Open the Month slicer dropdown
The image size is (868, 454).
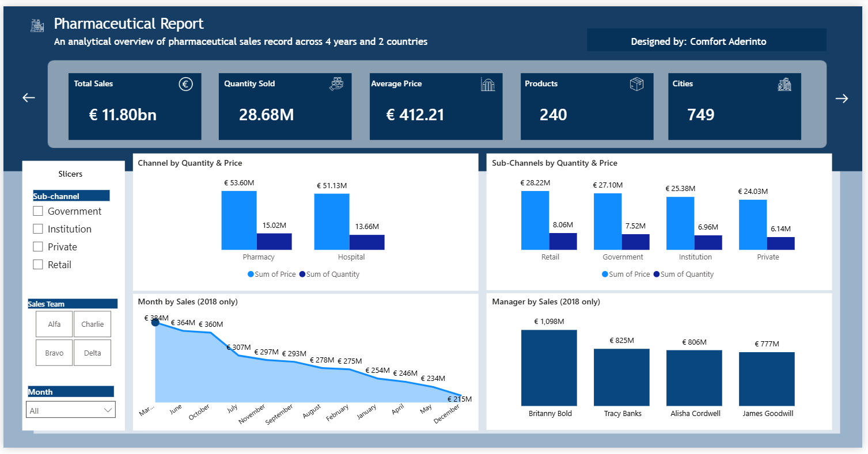tap(71, 410)
